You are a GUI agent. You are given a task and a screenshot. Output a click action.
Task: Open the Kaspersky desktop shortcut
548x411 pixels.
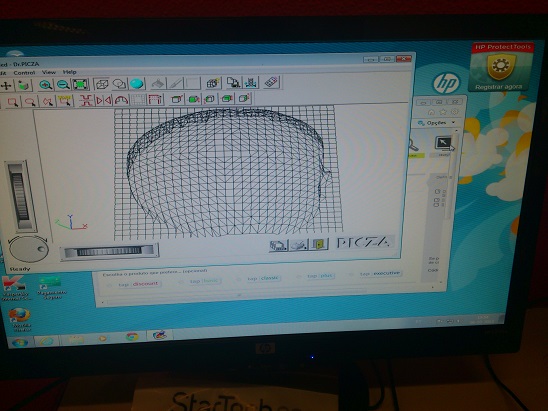(x=15, y=288)
